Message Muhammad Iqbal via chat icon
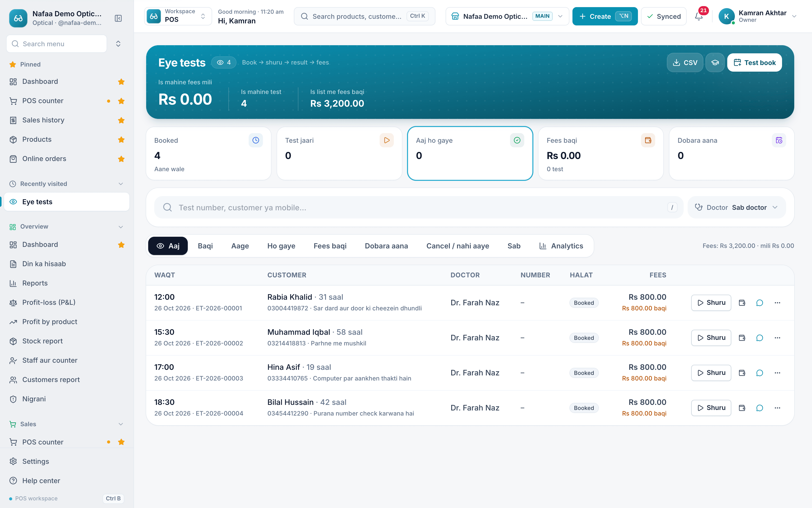The width and height of the screenshot is (812, 508). pyautogui.click(x=760, y=338)
